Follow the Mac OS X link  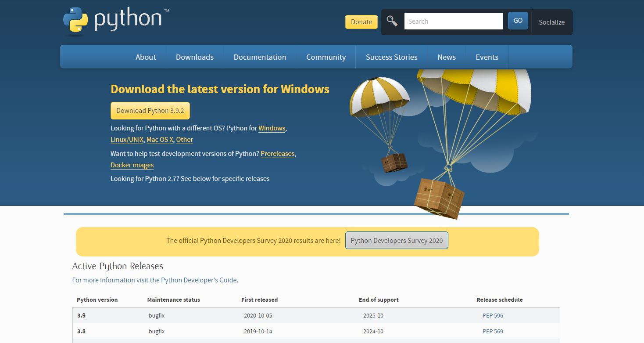(160, 140)
